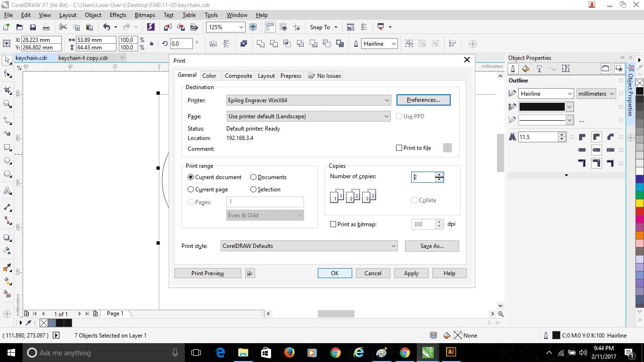
Task: Open the line style dropdown
Action: [570, 120]
